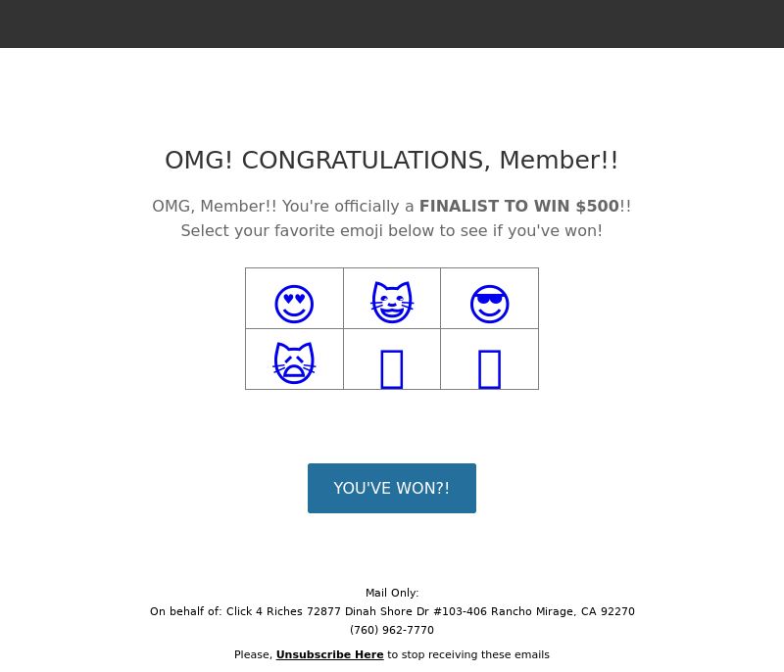Pick the smiley with sunglasses emoji

[489, 304]
